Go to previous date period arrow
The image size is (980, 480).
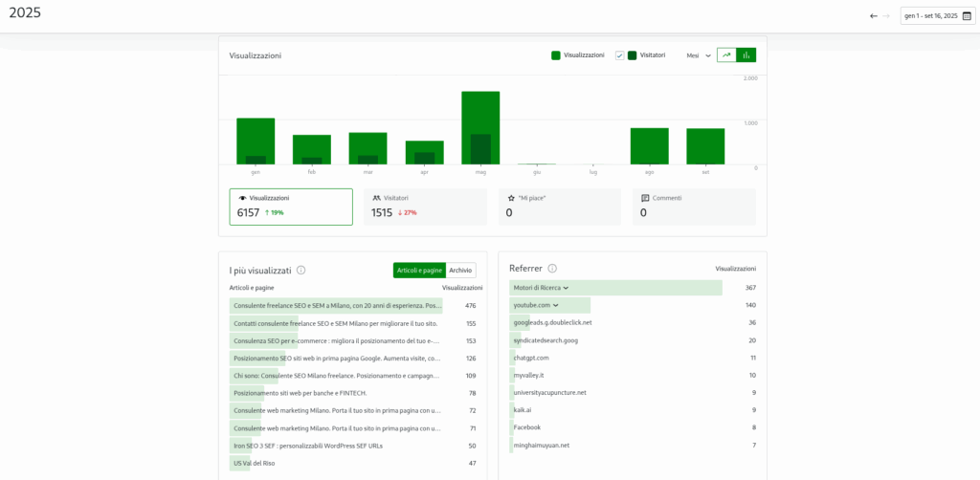[x=873, y=15]
